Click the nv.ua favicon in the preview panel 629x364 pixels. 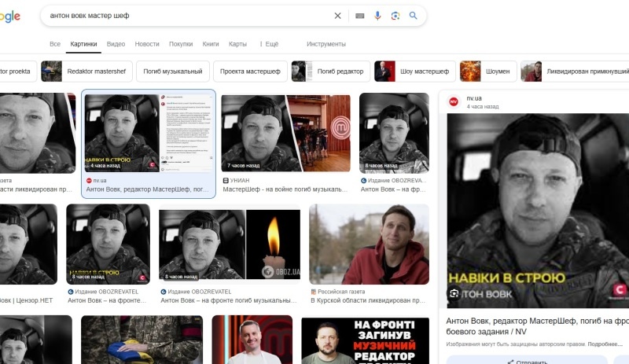pos(454,102)
